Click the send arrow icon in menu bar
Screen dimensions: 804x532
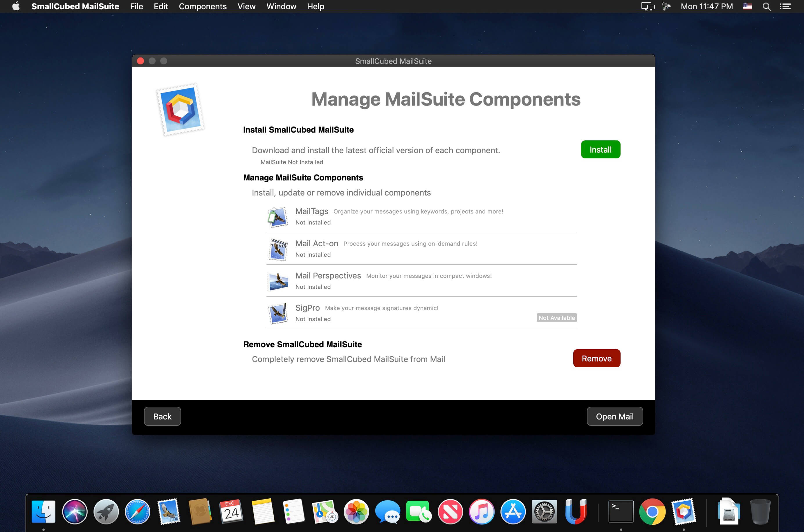(666, 6)
